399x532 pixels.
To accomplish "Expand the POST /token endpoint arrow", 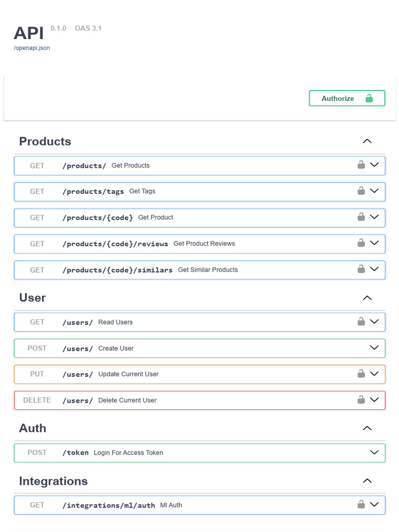I will click(374, 453).
